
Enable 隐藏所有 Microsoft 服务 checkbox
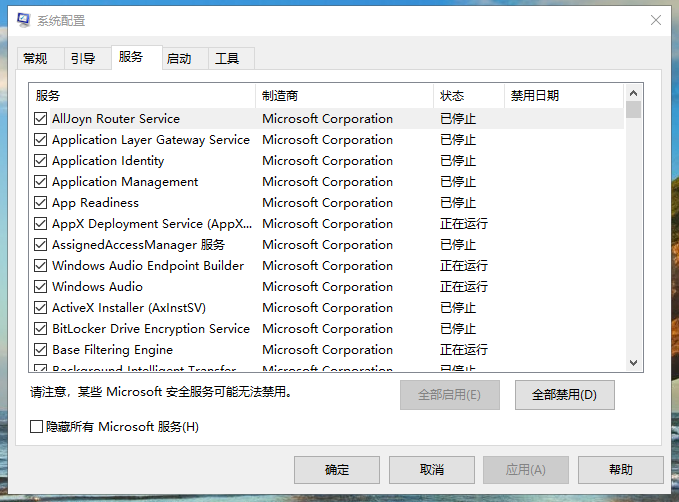pos(36,427)
